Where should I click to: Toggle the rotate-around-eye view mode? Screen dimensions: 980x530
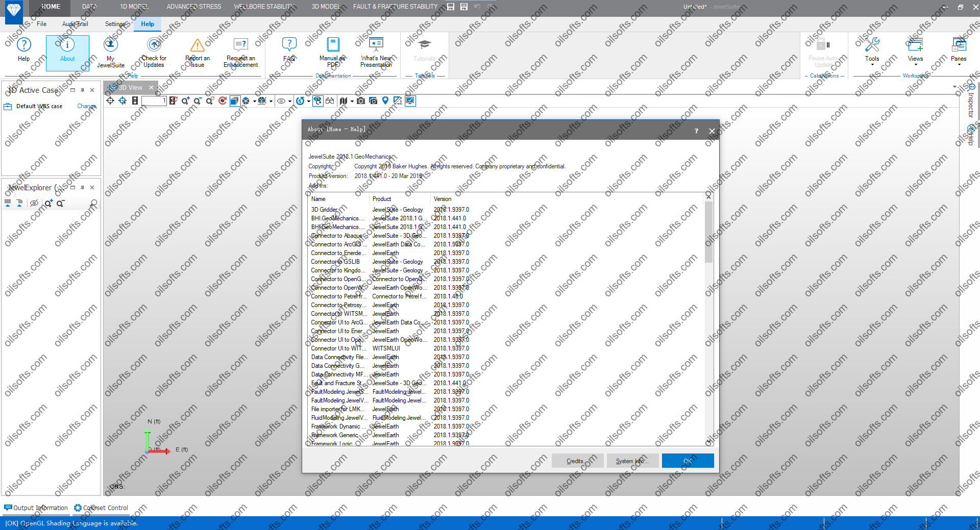coord(318,101)
